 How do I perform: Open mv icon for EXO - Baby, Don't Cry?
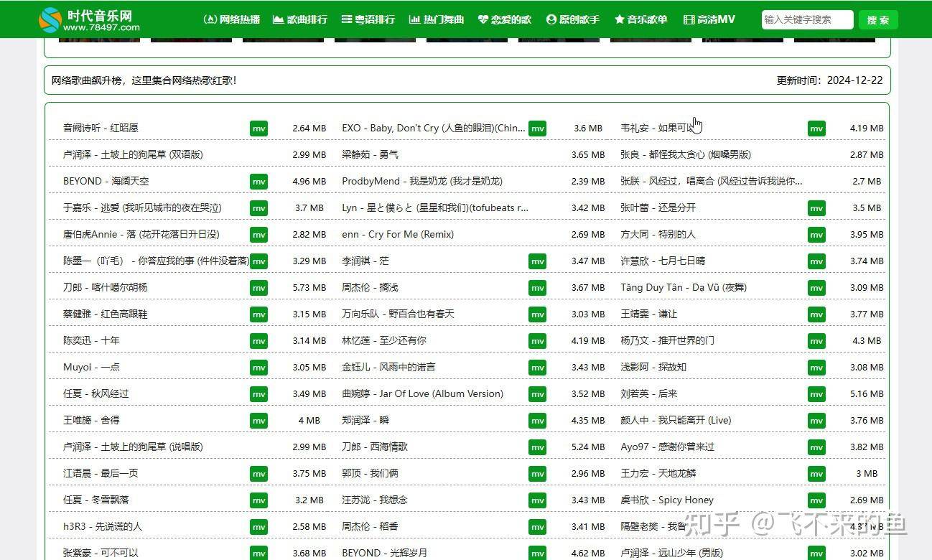coord(537,129)
